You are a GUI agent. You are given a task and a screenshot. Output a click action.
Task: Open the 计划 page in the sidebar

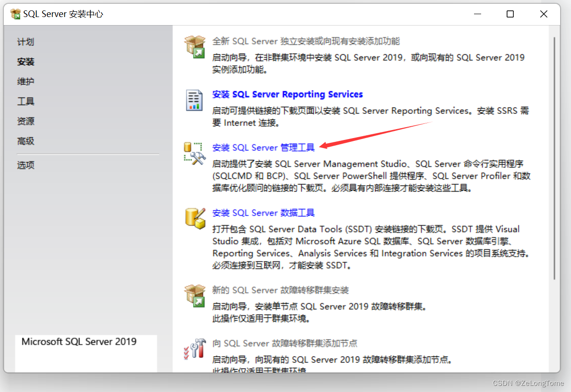click(x=26, y=42)
